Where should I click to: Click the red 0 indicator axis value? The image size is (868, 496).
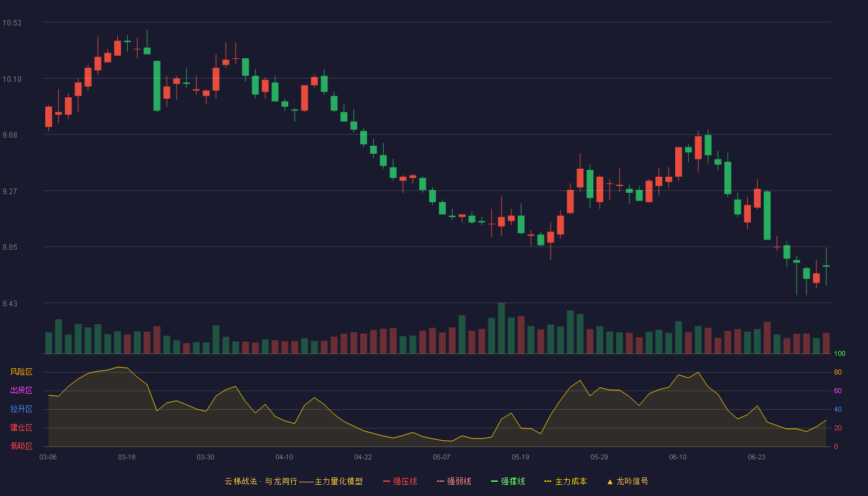click(836, 446)
